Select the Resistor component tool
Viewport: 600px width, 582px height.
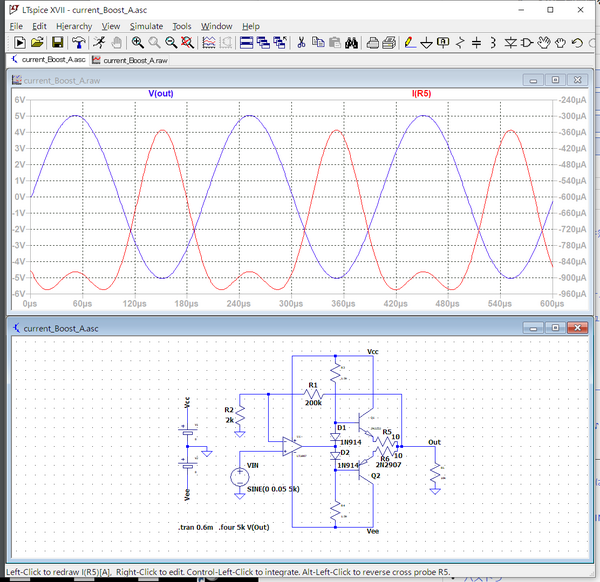click(x=460, y=43)
